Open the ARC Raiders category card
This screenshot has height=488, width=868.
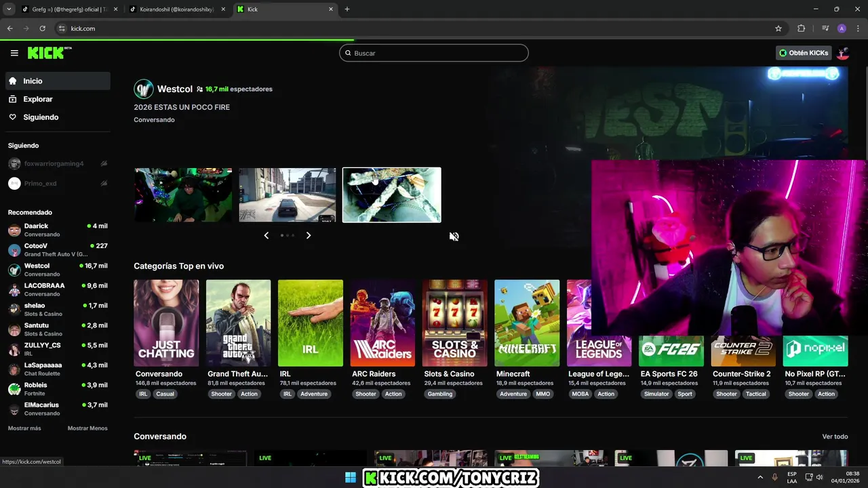(x=382, y=323)
